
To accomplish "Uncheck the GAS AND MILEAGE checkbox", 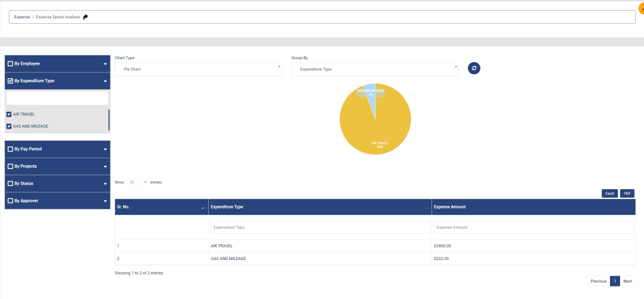I will point(9,126).
